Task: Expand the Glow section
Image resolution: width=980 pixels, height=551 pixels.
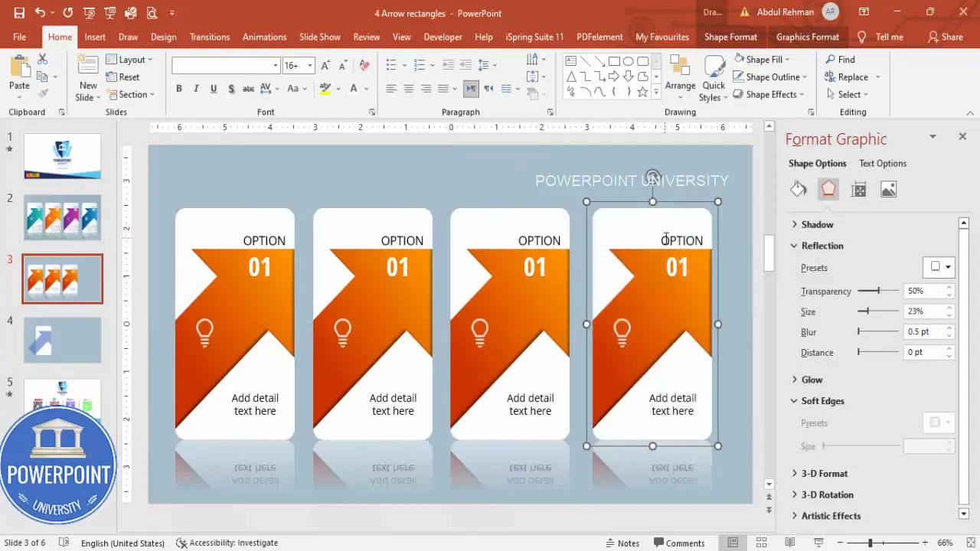Action: (x=807, y=380)
